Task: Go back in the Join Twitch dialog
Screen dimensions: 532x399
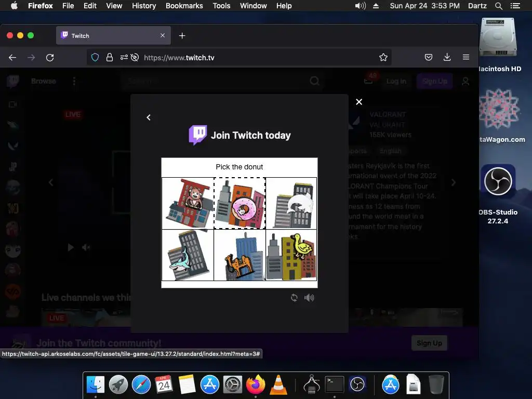Action: (148, 117)
